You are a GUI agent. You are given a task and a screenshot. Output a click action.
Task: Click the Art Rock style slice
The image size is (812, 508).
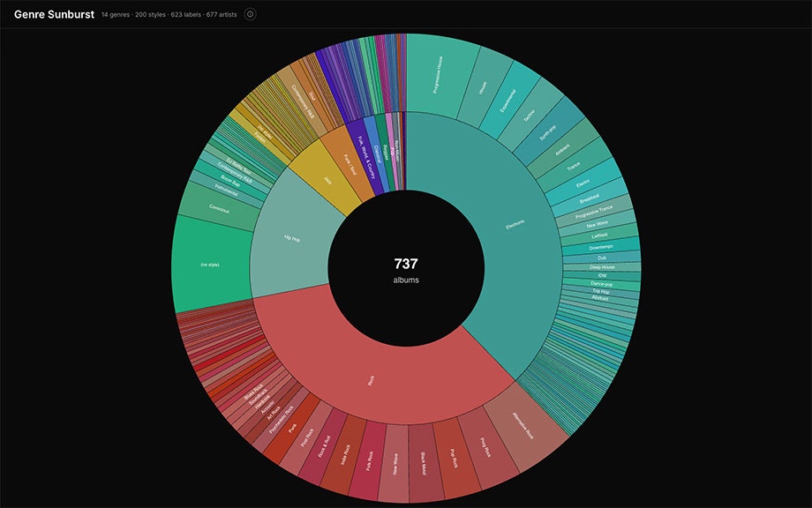point(273,414)
